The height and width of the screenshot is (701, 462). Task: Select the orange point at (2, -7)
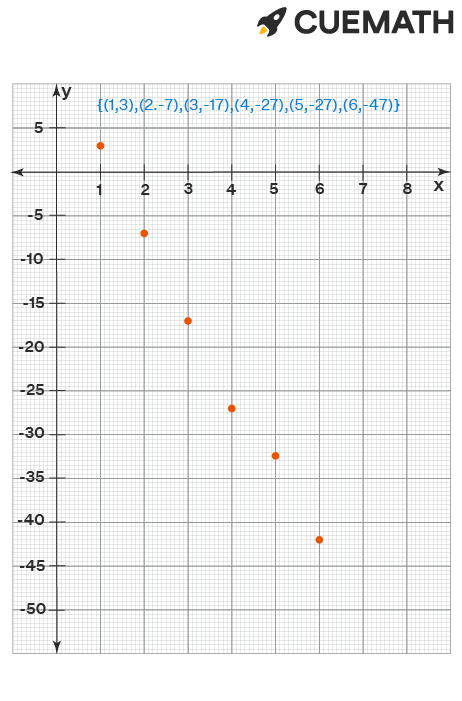click(x=144, y=233)
